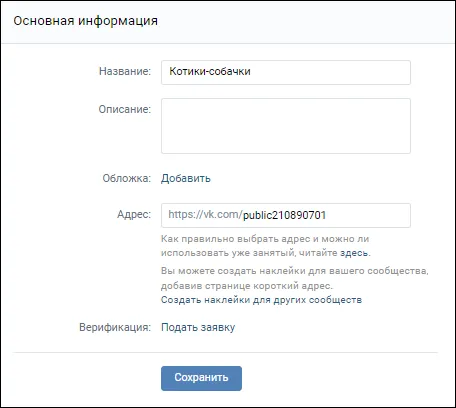This screenshot has width=456, height=408.
Task: Click hint text starting Вы можете создать наклейки
Action: click(x=295, y=278)
